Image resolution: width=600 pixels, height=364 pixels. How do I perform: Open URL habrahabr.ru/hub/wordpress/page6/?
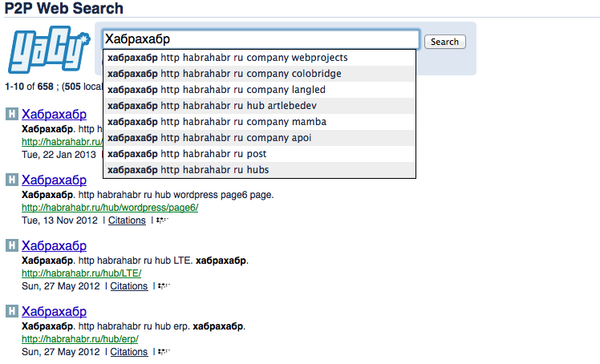point(110,208)
